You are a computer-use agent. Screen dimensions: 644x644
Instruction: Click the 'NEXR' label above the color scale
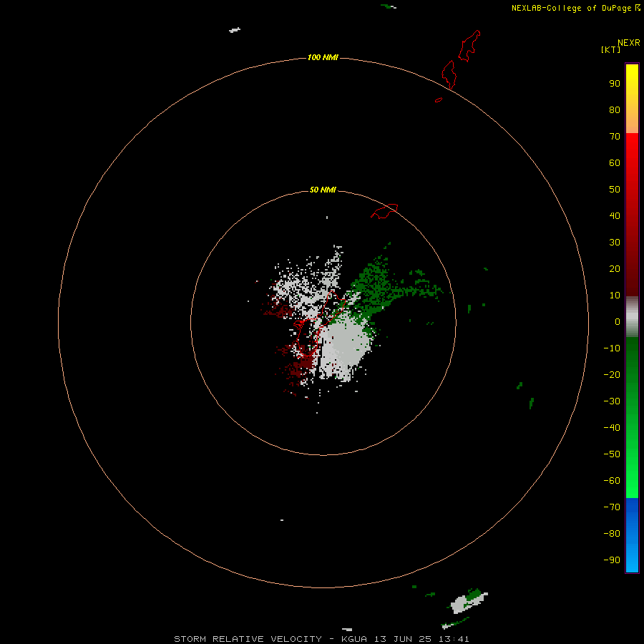point(629,43)
